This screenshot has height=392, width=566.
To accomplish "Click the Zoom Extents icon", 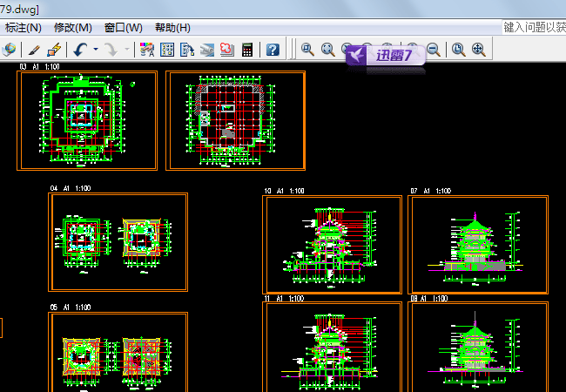I will coord(478,50).
